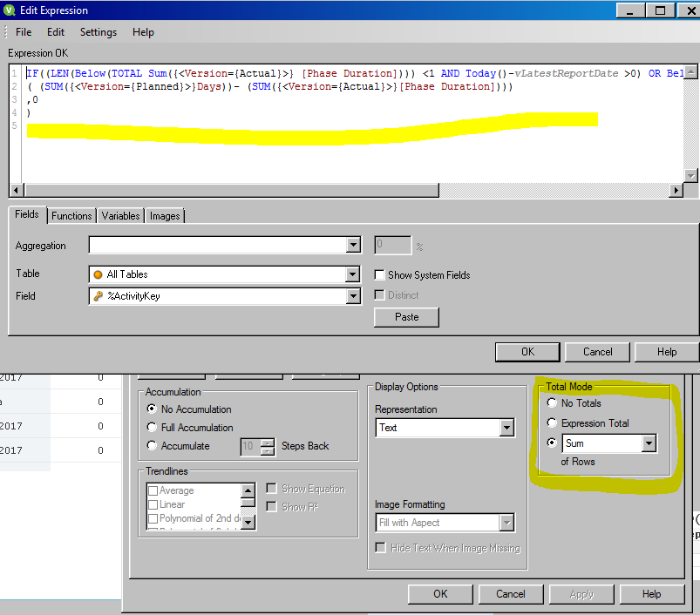Open the Representation dropdown set to Text
The height and width of the screenshot is (615, 700).
[506, 428]
